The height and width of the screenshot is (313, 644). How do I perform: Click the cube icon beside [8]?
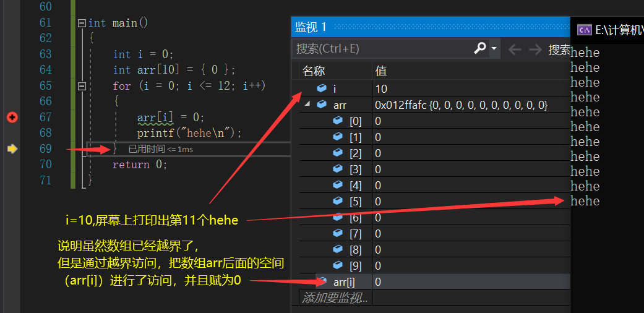tap(338, 249)
